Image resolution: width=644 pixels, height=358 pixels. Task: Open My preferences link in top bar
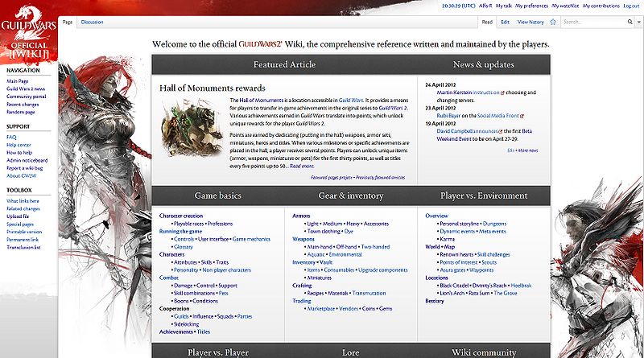(531, 6)
